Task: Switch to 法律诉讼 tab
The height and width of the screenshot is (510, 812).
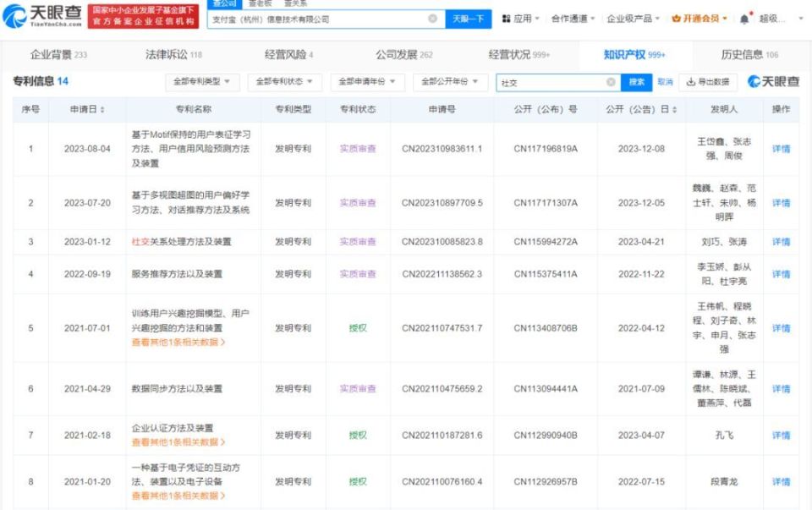Action: tap(173, 54)
